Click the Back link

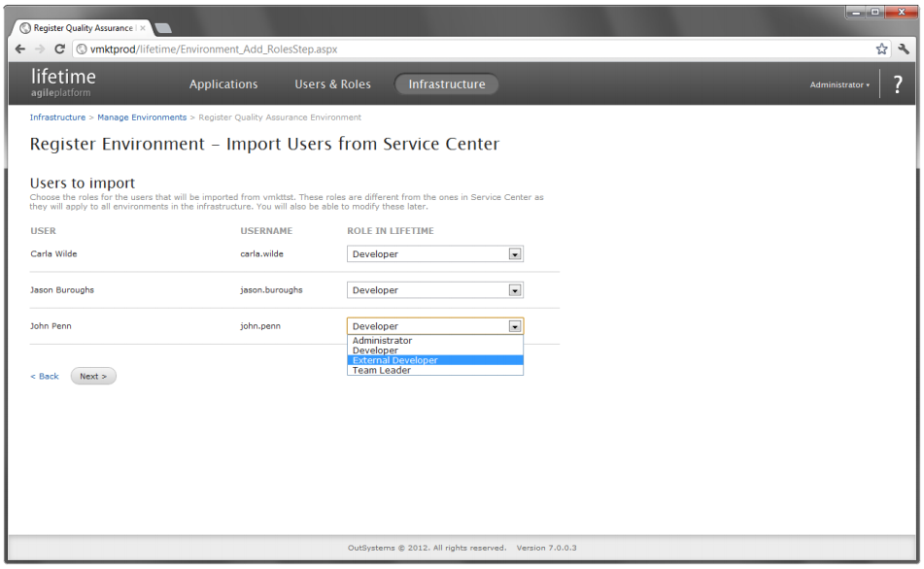click(44, 376)
